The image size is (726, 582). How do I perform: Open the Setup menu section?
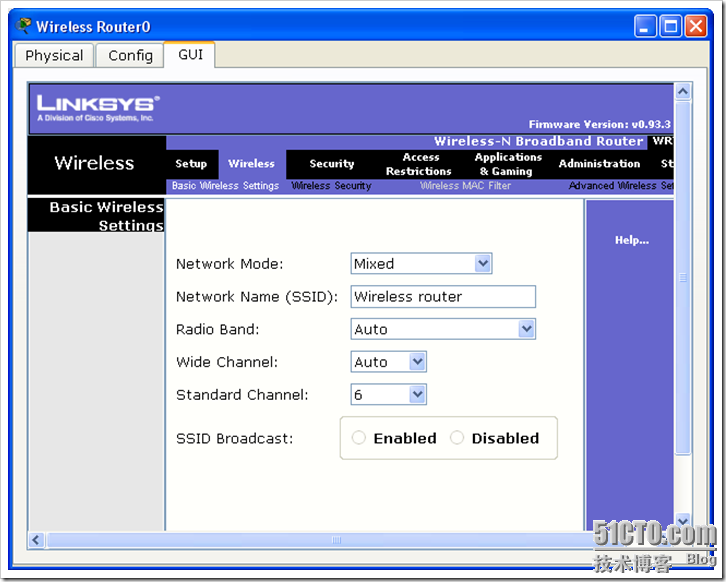tap(191, 163)
